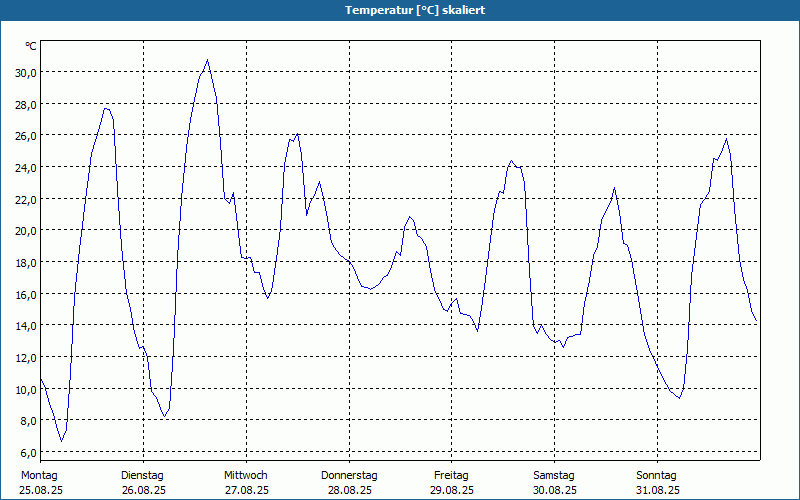Click the Friday peak near 24 degrees

pos(511,161)
